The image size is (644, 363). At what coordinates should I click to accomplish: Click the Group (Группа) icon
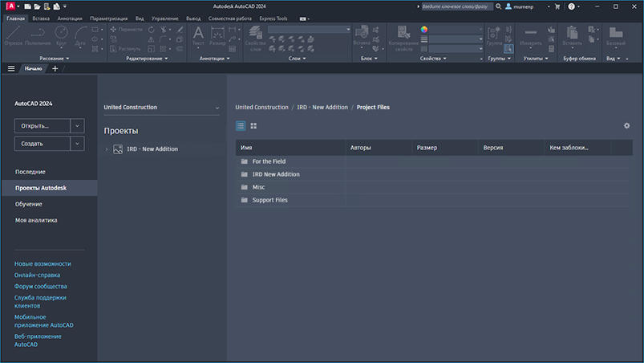494,35
